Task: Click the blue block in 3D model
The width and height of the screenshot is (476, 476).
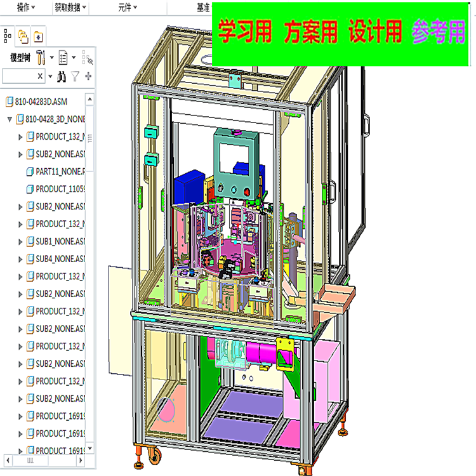Action: click(x=190, y=186)
